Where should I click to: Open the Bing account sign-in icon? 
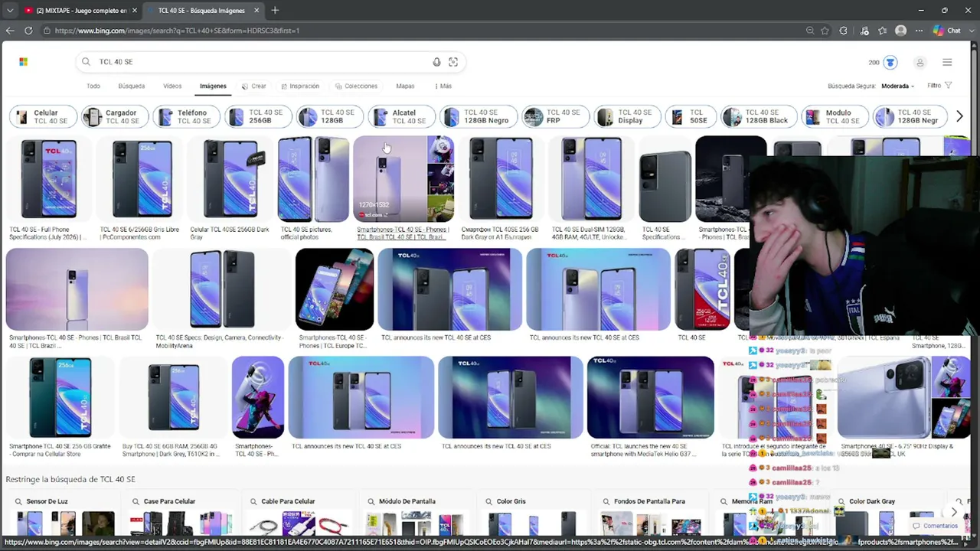(920, 62)
